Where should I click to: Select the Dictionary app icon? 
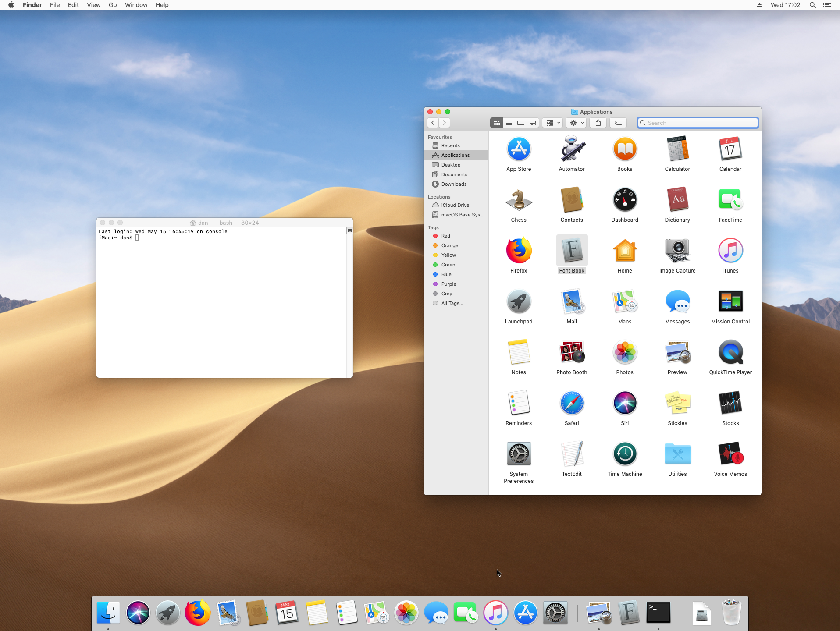(x=677, y=200)
